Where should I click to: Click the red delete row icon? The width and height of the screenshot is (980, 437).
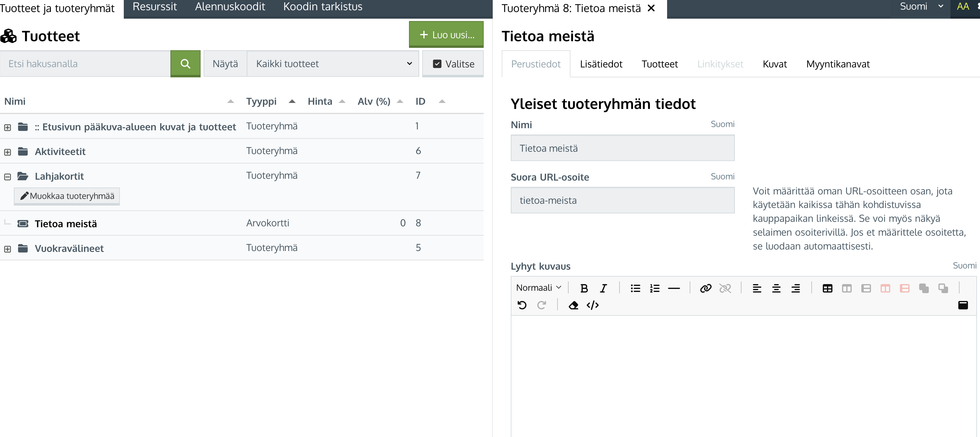tap(905, 288)
